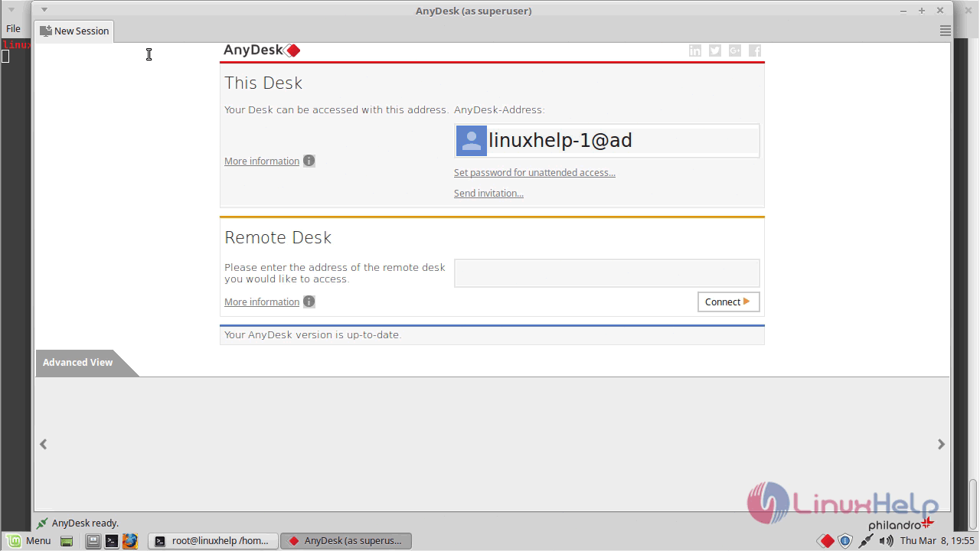The height and width of the screenshot is (551, 980).
Task: Open More information link under Remote Desk
Action: point(262,302)
